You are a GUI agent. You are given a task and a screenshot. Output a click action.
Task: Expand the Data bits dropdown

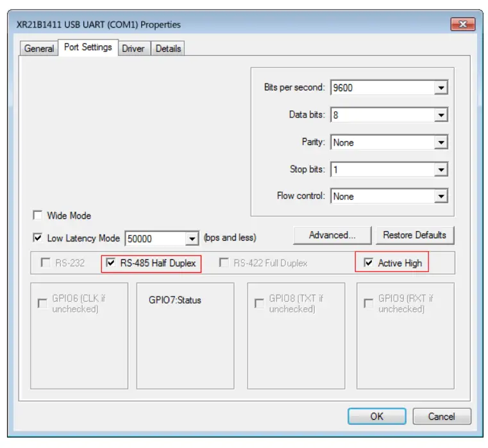pyautogui.click(x=441, y=116)
